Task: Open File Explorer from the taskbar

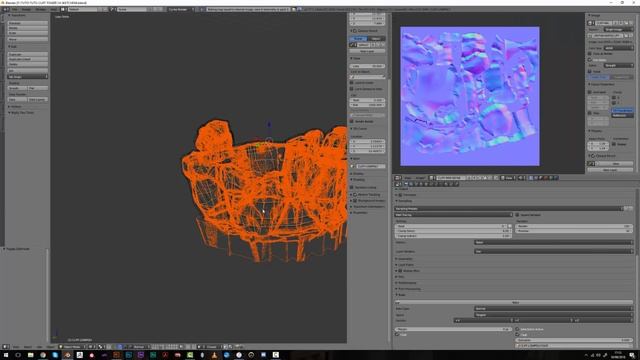Action: pos(31,355)
